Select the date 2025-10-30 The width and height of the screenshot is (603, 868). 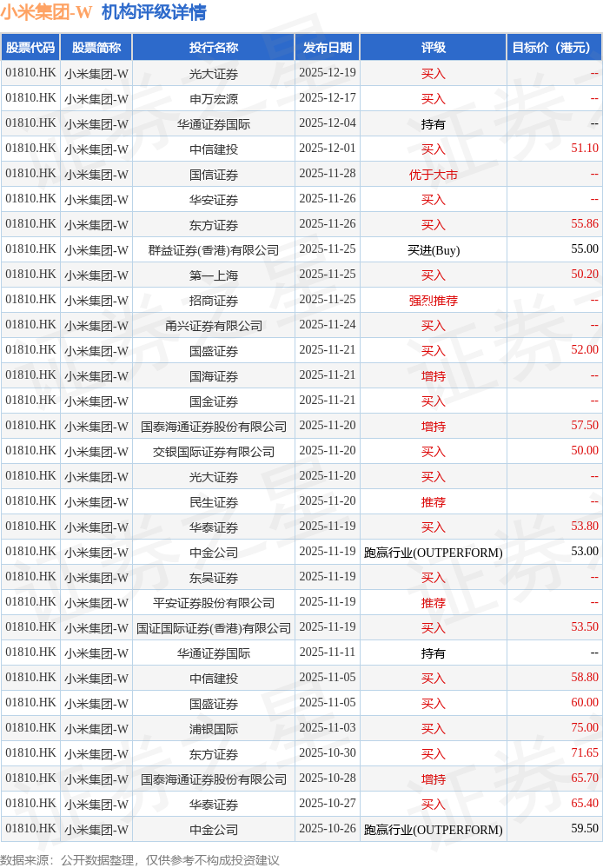(328, 753)
